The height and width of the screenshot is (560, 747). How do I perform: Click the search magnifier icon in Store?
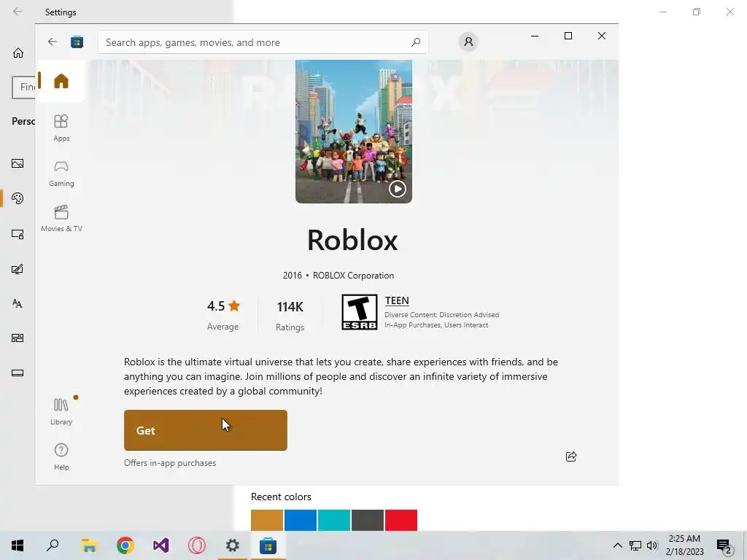coord(415,42)
